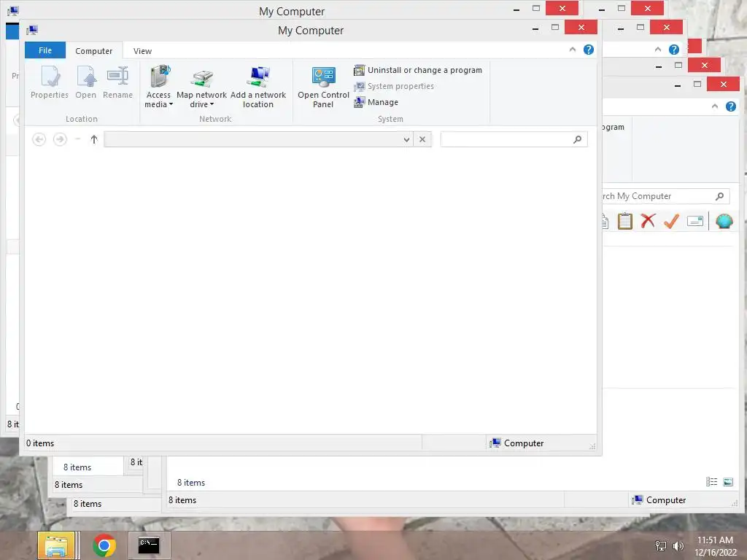Switch back window to details view
Screen dimensions: 747x560
711,482
